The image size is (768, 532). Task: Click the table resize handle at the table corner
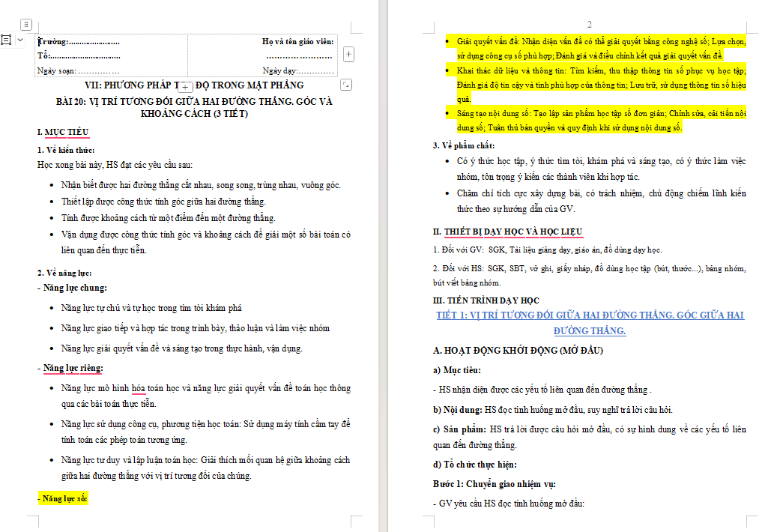click(346, 85)
